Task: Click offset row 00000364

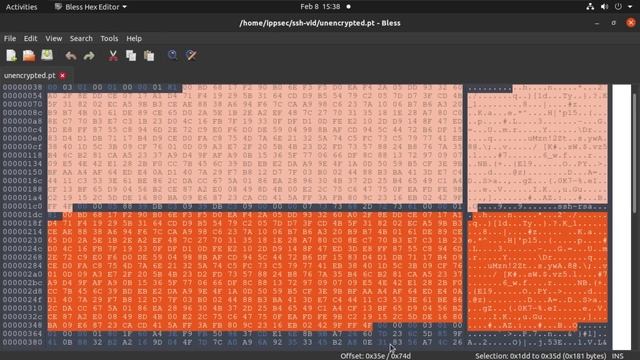Action: pos(22,333)
